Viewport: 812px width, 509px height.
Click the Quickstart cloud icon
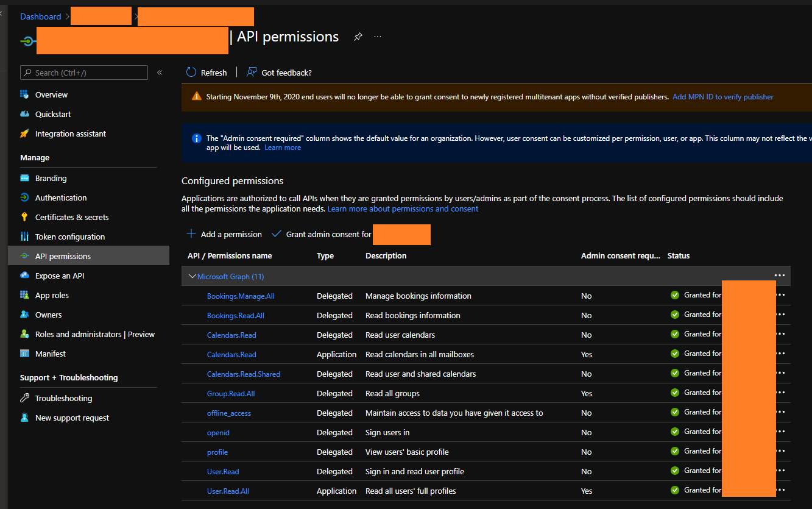click(x=24, y=114)
